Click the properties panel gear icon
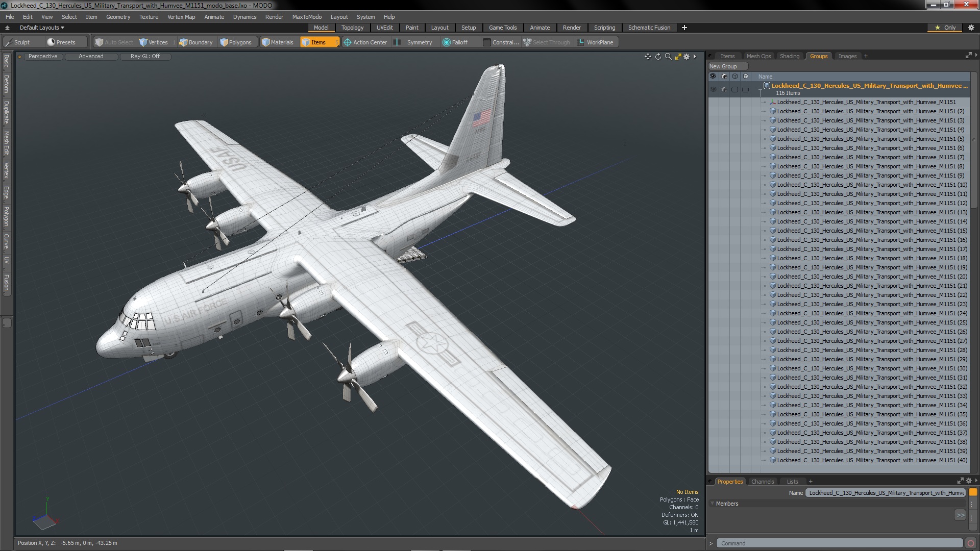The width and height of the screenshot is (980, 551). tap(968, 481)
